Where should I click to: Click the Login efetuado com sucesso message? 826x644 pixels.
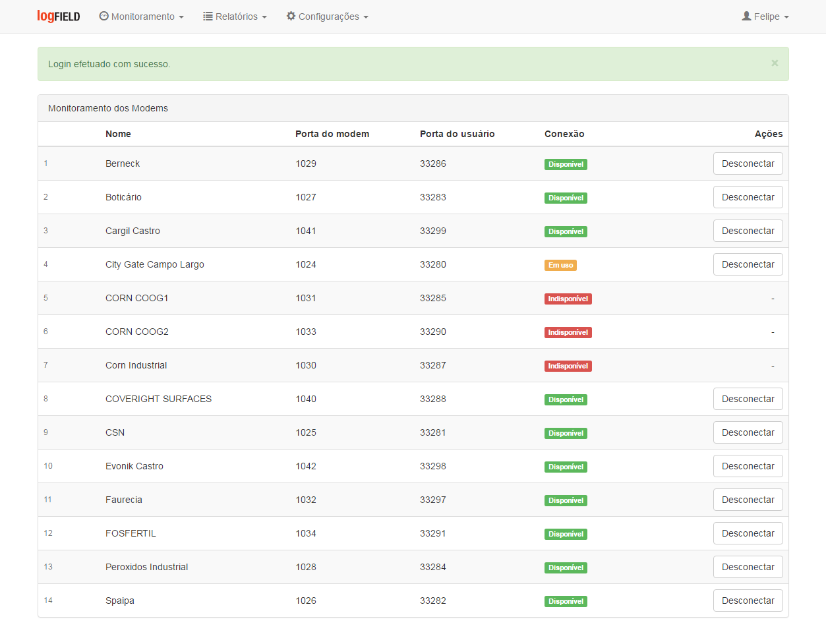pyautogui.click(x=109, y=64)
